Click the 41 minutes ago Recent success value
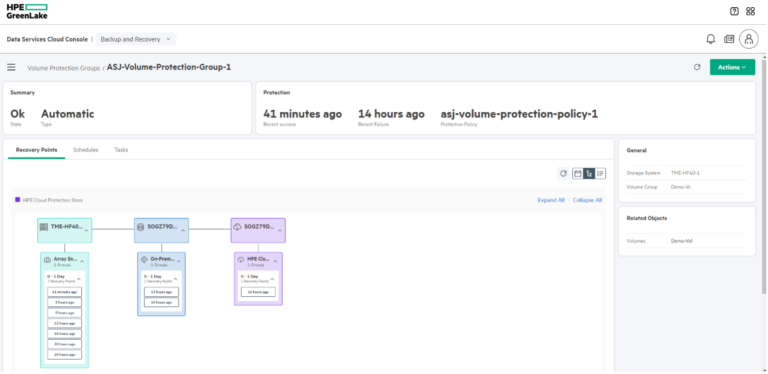Image resolution: width=768 pixels, height=374 pixels. 303,114
